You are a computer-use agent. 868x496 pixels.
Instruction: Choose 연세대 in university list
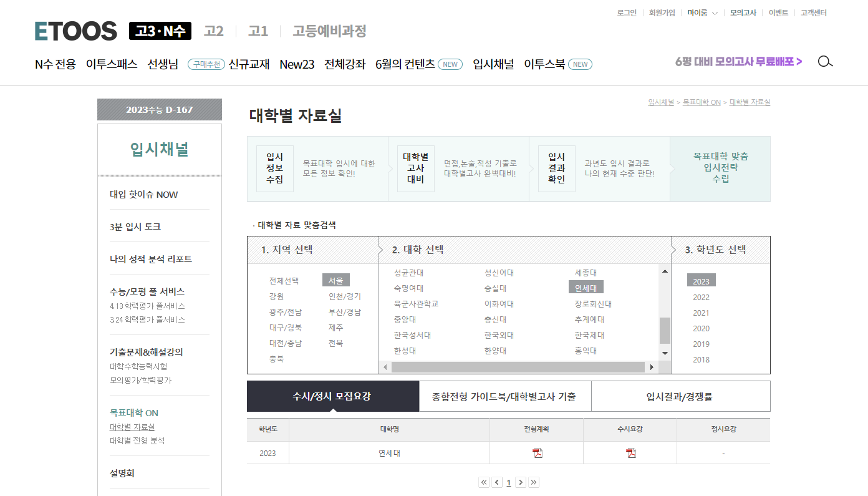pos(586,288)
